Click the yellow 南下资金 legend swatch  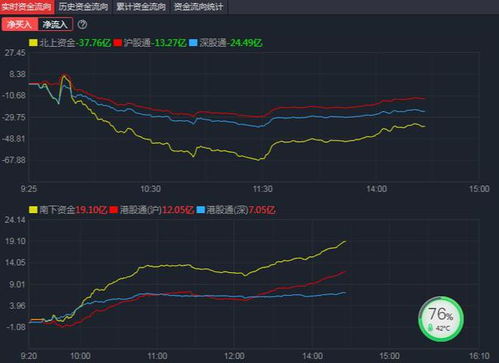33,210
